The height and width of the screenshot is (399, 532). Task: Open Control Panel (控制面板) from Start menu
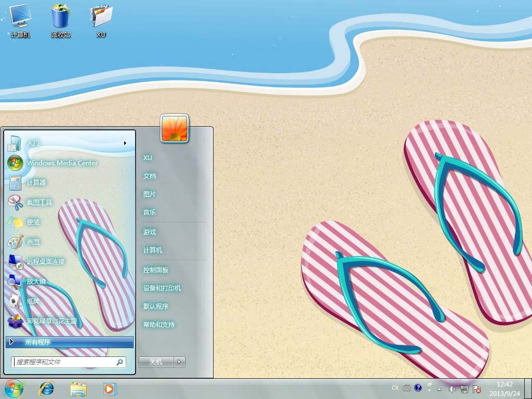click(156, 270)
